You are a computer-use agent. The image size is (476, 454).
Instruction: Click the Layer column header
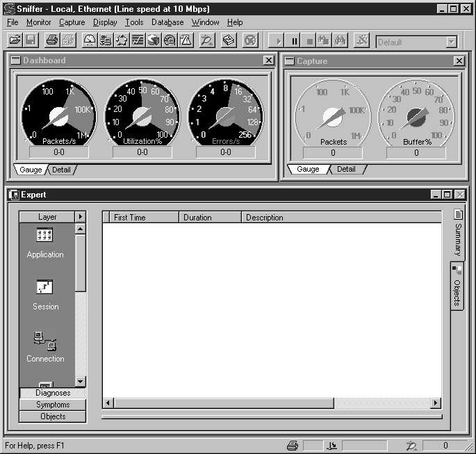47,217
